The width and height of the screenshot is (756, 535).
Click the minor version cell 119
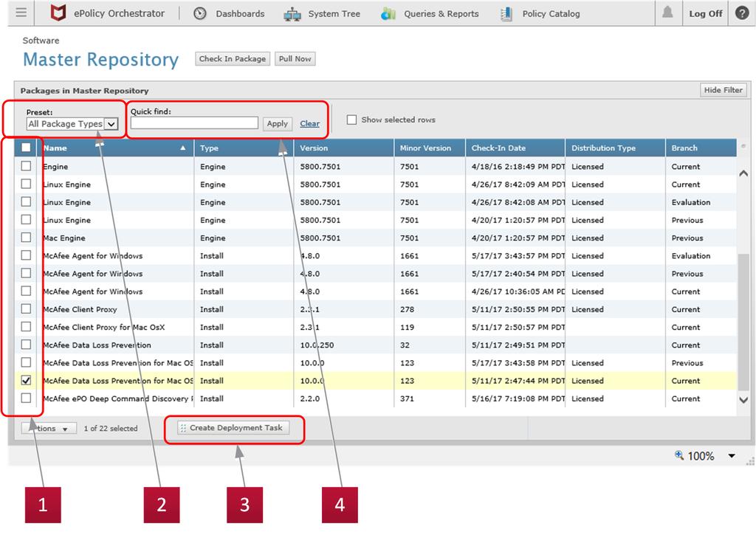(x=407, y=327)
